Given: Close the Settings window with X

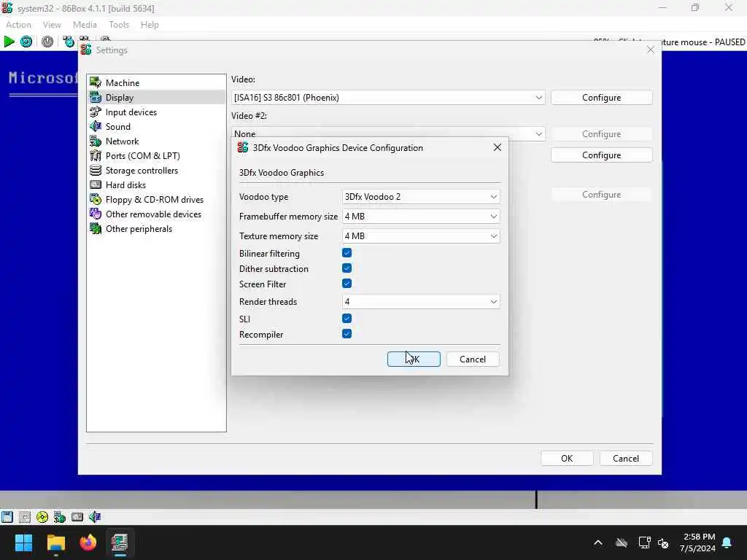Looking at the screenshot, I should (650, 50).
